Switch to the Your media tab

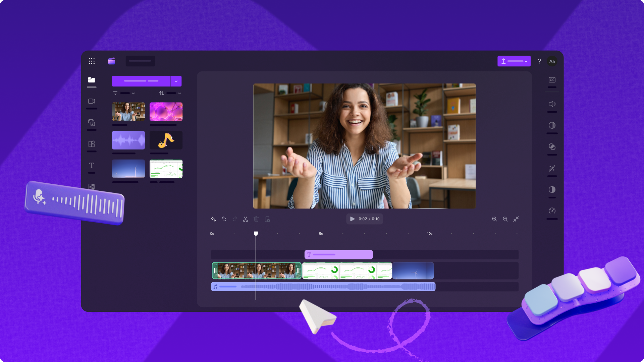click(x=92, y=80)
